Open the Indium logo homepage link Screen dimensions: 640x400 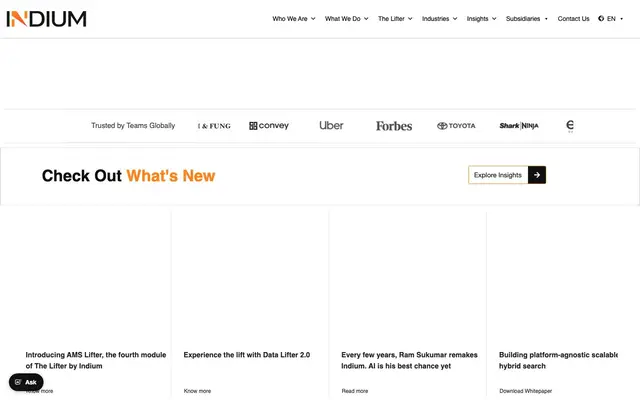coord(46,19)
